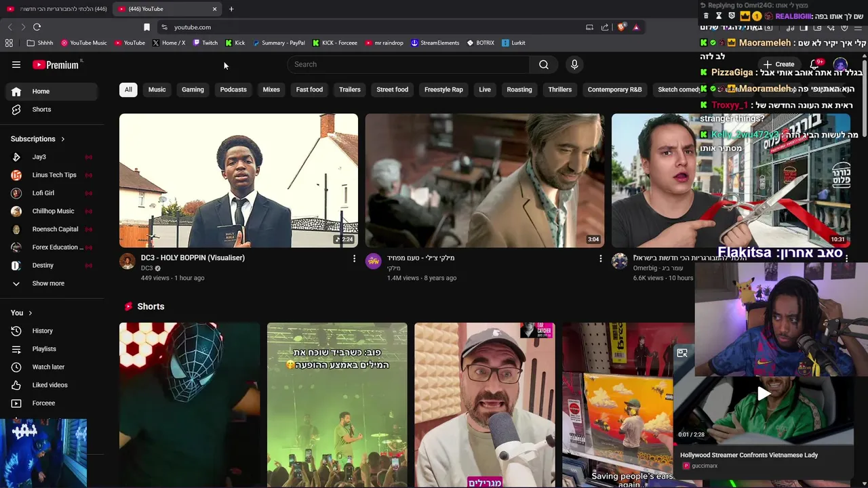Open Shorts in the sidebar
The image size is (868, 488).
(52, 109)
